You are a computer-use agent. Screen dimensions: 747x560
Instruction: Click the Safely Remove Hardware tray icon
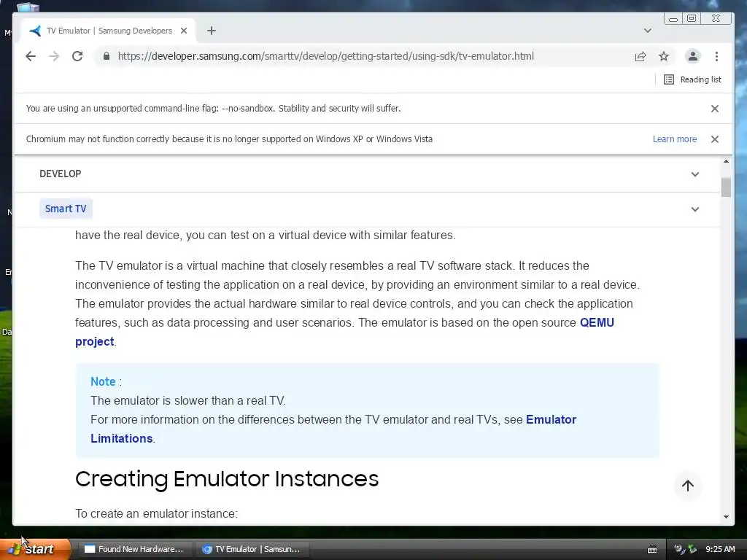pyautogui.click(x=692, y=550)
